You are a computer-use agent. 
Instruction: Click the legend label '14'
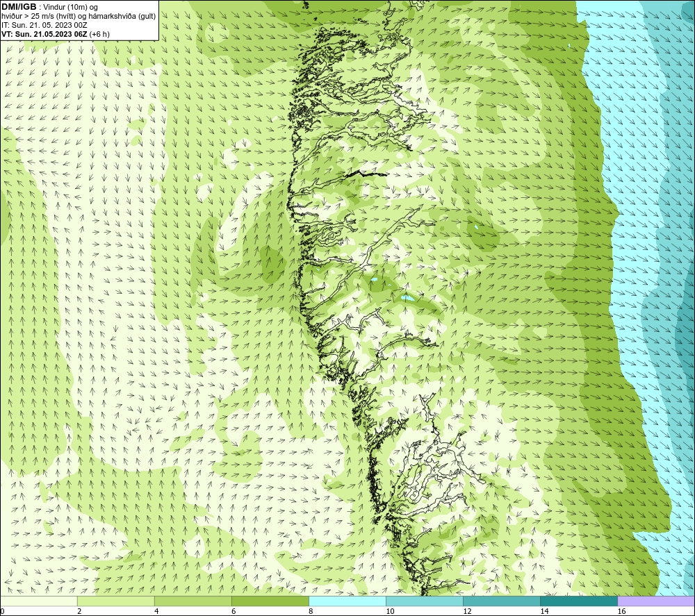tap(544, 612)
